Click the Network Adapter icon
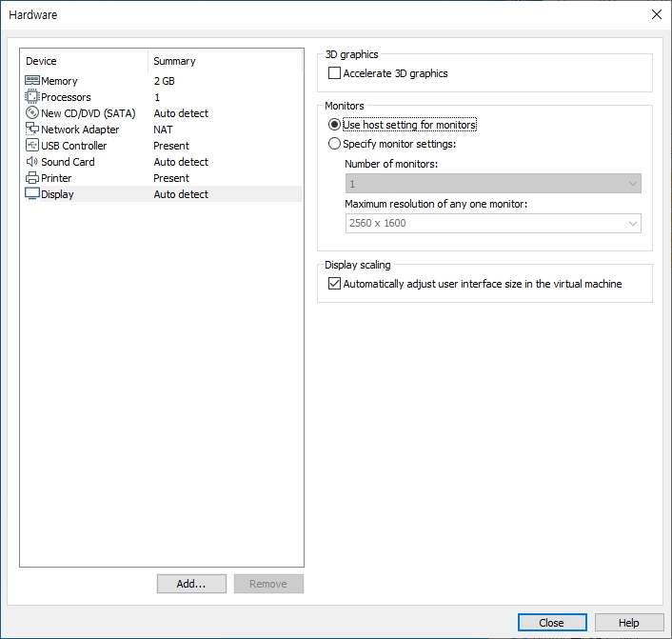This screenshot has width=672, height=639. pos(32,129)
